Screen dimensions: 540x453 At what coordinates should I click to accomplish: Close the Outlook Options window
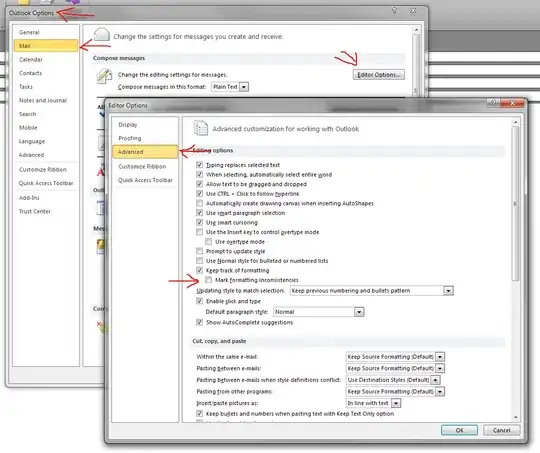click(413, 11)
